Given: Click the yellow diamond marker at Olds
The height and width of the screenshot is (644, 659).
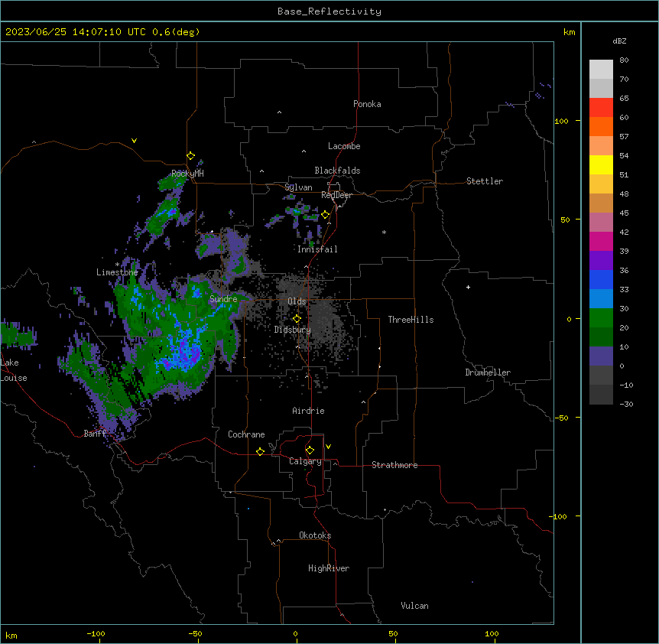Looking at the screenshot, I should click(x=297, y=319).
